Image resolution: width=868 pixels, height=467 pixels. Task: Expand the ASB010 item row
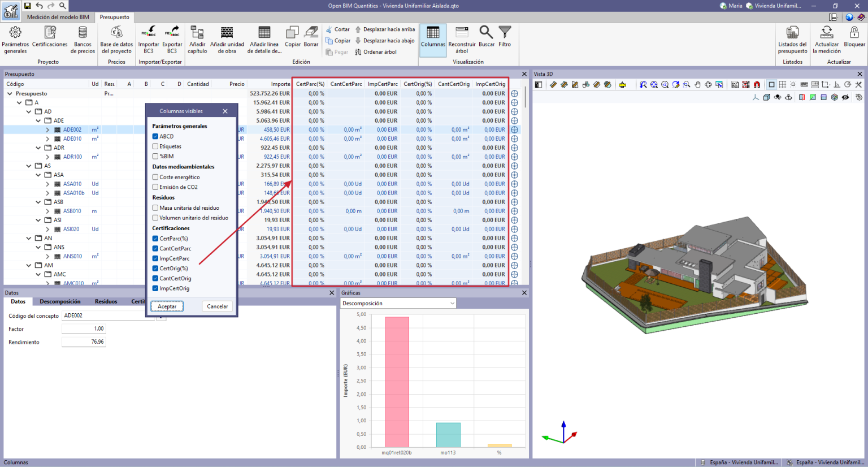click(x=48, y=211)
